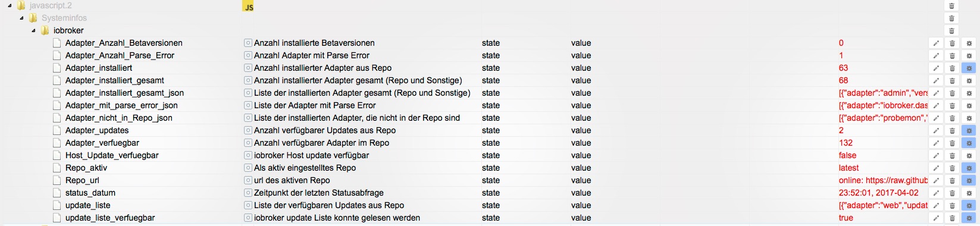Select the Host_Update_verfuegbar tree item
Screen dimensions: 980x226
[112, 155]
